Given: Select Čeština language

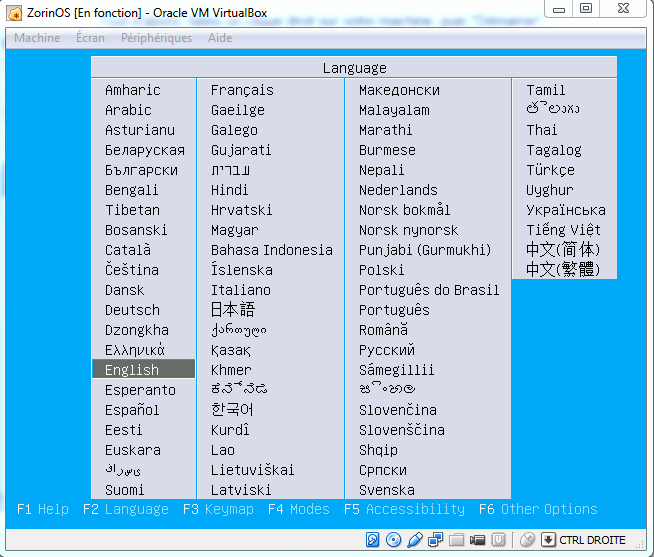Looking at the screenshot, I should (x=131, y=269).
